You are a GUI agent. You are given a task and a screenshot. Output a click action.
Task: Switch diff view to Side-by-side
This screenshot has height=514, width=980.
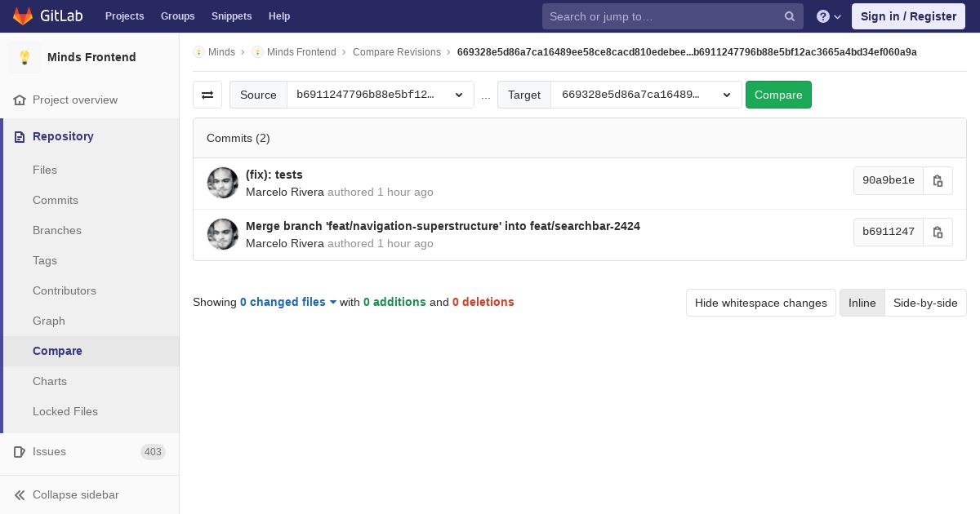924,303
